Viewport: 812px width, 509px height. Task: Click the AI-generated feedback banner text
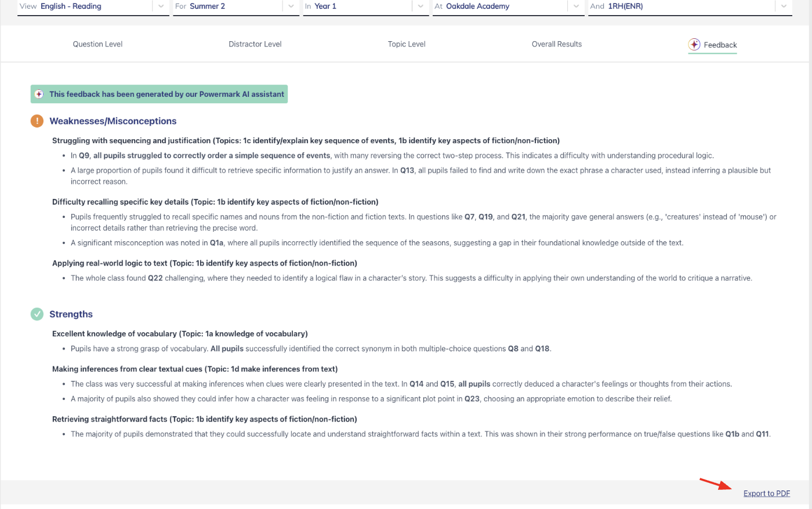point(166,94)
